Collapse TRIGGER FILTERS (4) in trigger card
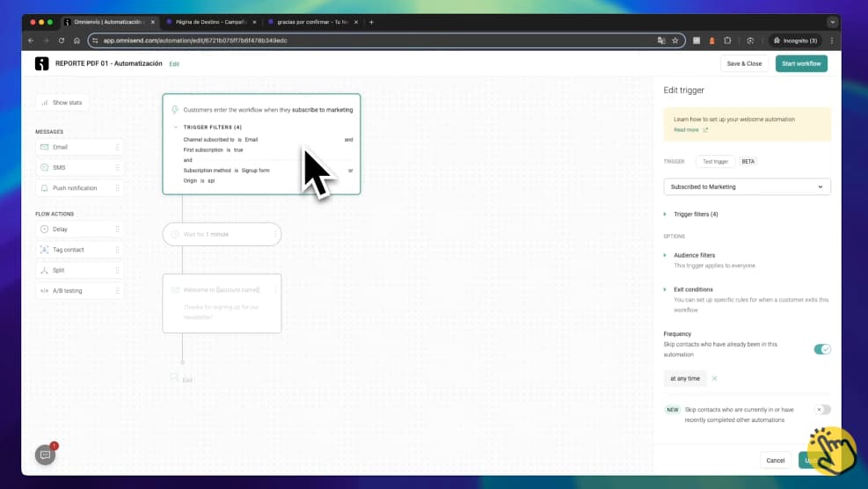 176,128
